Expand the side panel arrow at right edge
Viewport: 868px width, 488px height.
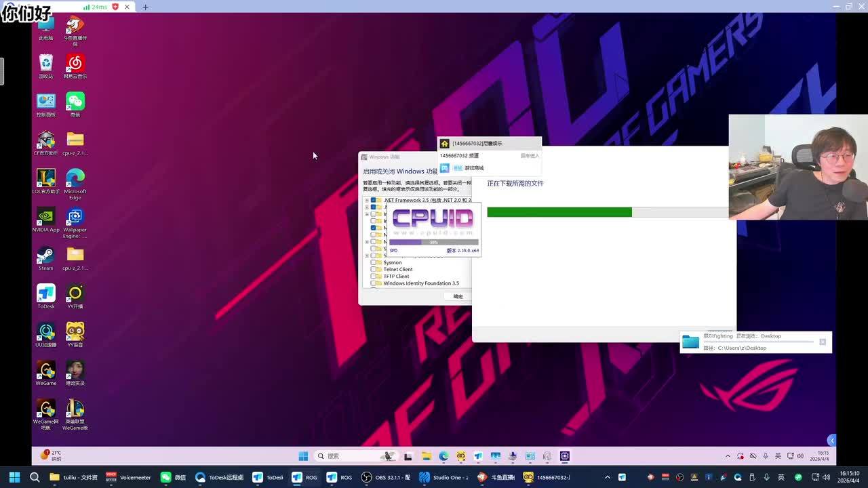click(831, 441)
